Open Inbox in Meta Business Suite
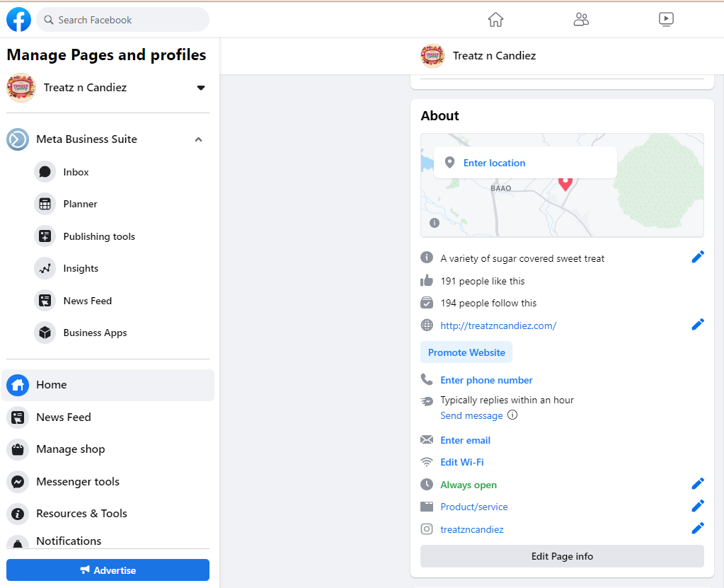This screenshot has height=588, width=724. [76, 172]
